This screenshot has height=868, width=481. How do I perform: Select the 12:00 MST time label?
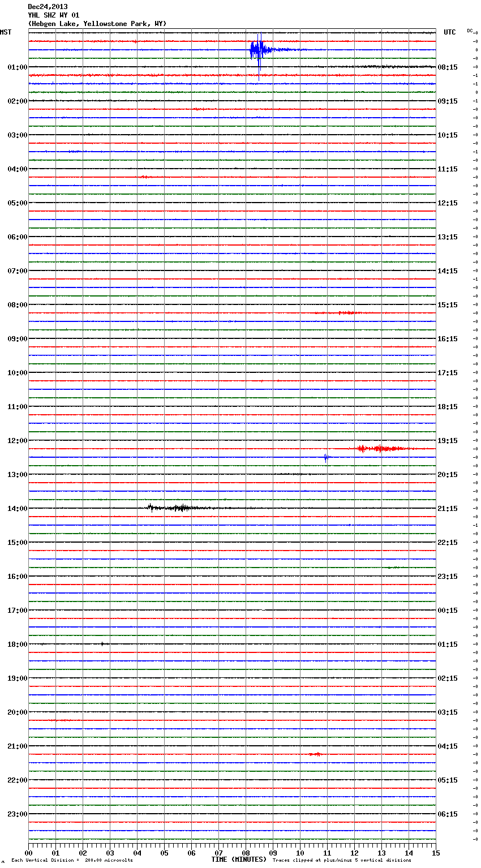pos(18,441)
